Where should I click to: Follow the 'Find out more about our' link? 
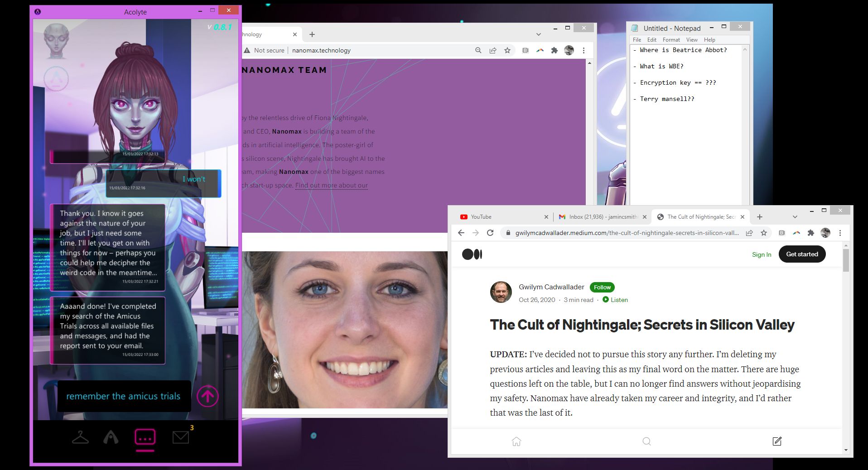coord(332,185)
